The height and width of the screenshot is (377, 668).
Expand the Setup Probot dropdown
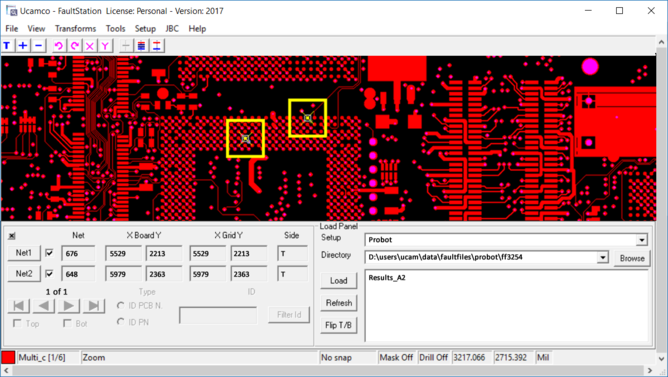click(642, 240)
